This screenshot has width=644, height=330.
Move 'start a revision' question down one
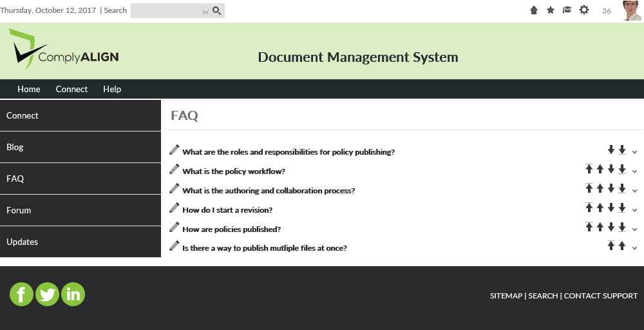611,208
